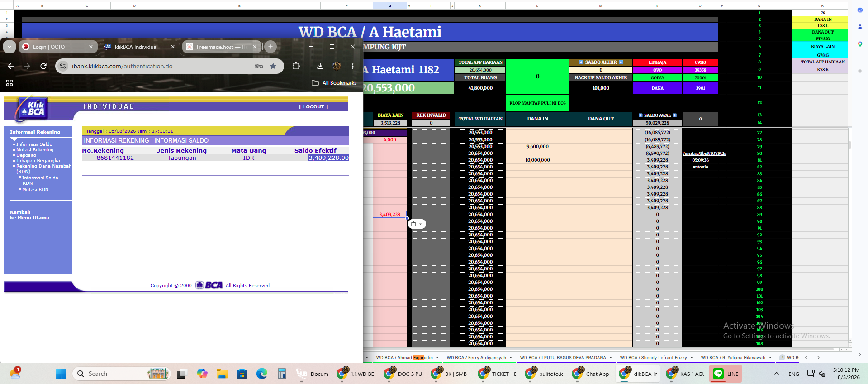Log out of klikBCA via LOGOUT
This screenshot has height=384, width=868.
click(x=313, y=107)
